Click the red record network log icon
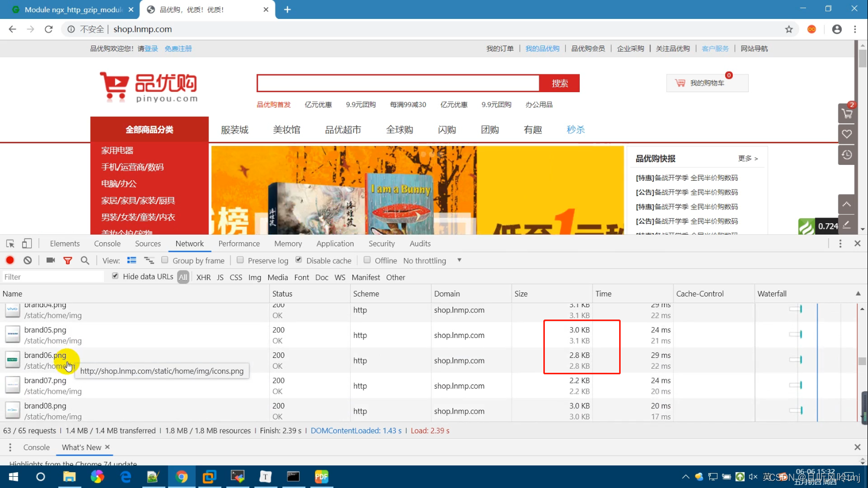Screen dimensions: 868x488 click(10, 260)
